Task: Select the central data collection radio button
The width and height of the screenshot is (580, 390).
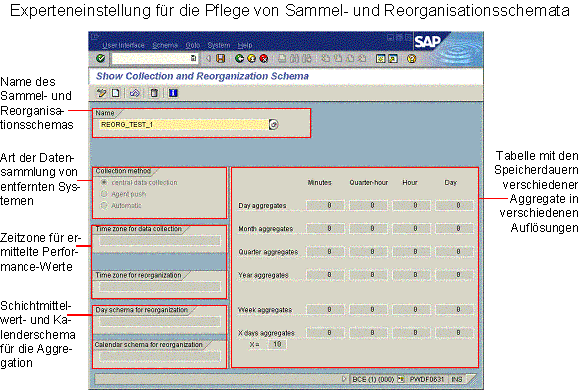Action: (104, 182)
